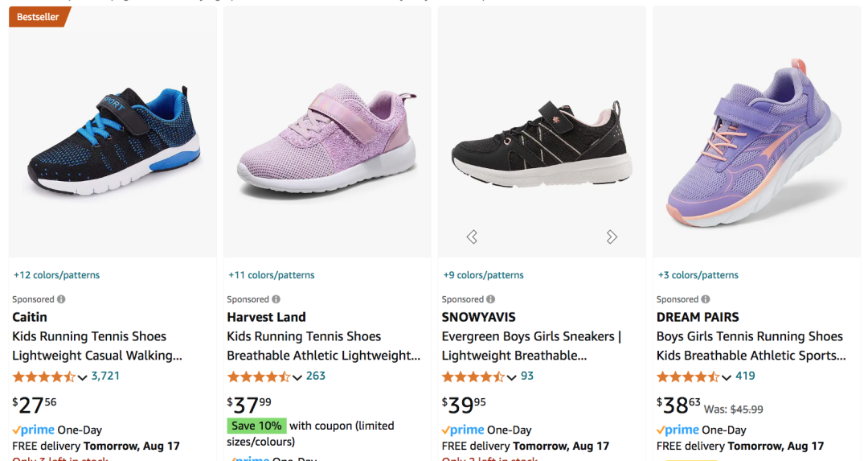
Task: Open the +12 colors/patterns link
Action: 57,275
